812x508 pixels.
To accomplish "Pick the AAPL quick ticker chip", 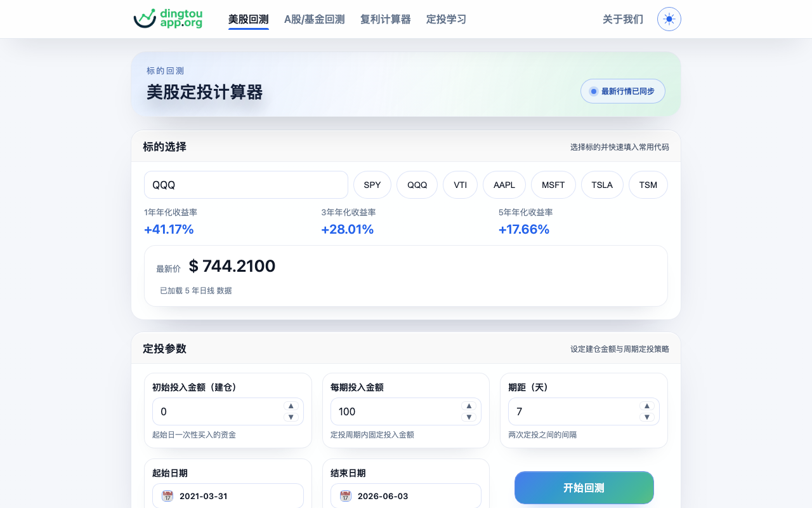I will pyautogui.click(x=504, y=185).
